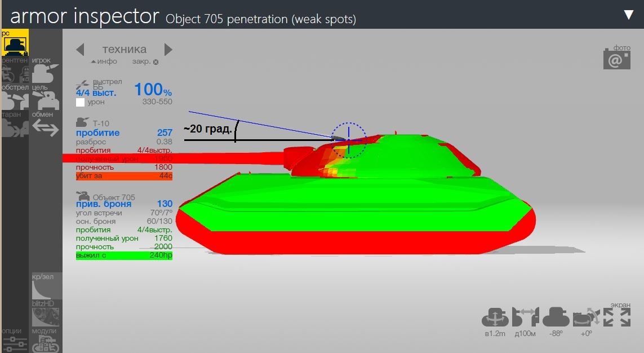The width and height of the screenshot is (644, 353).
Task: Open the рентген x-ray view
Action: click(x=15, y=70)
